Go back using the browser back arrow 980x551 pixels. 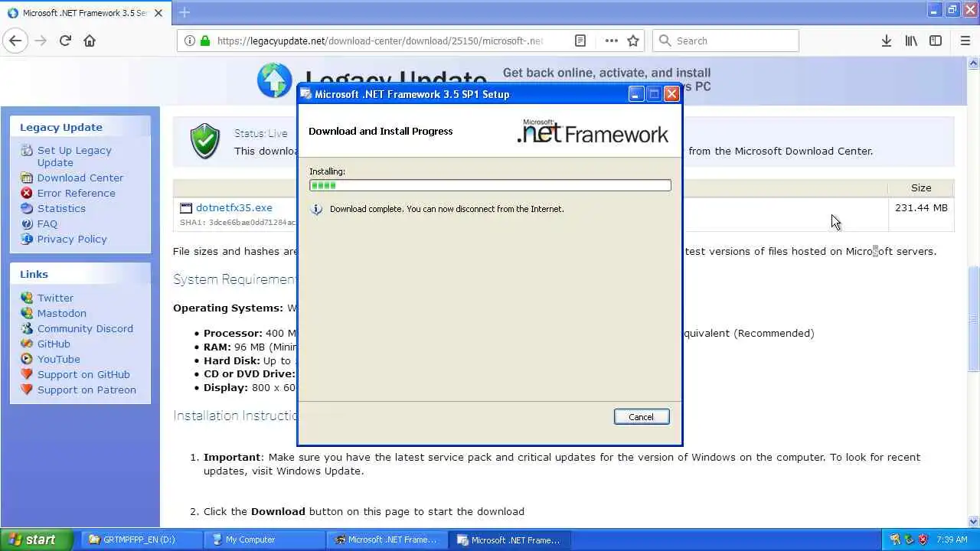tap(15, 41)
